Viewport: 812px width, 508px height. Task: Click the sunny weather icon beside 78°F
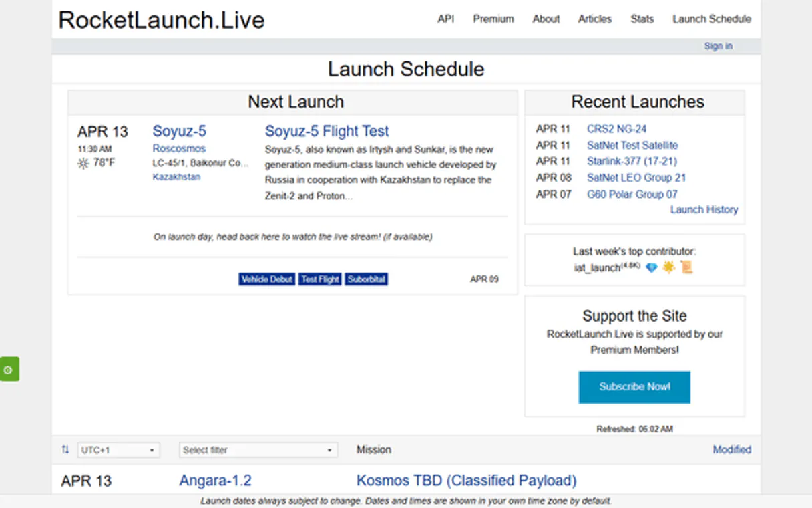(x=83, y=162)
